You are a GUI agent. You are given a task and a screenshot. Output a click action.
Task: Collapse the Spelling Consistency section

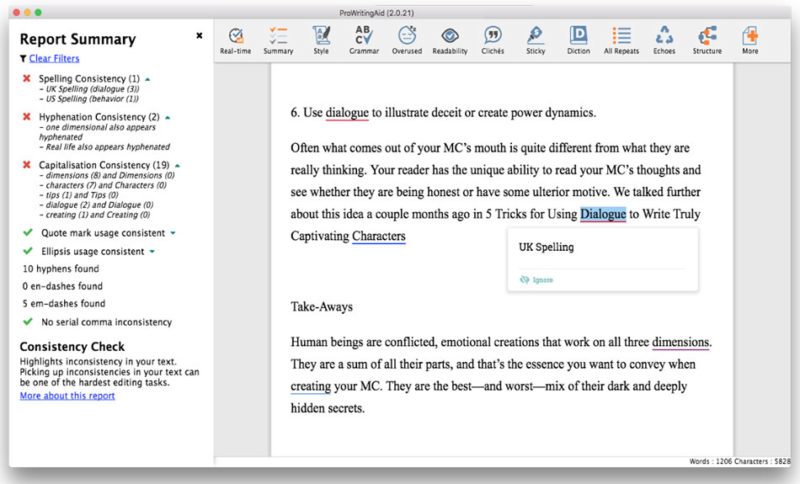coord(148,78)
